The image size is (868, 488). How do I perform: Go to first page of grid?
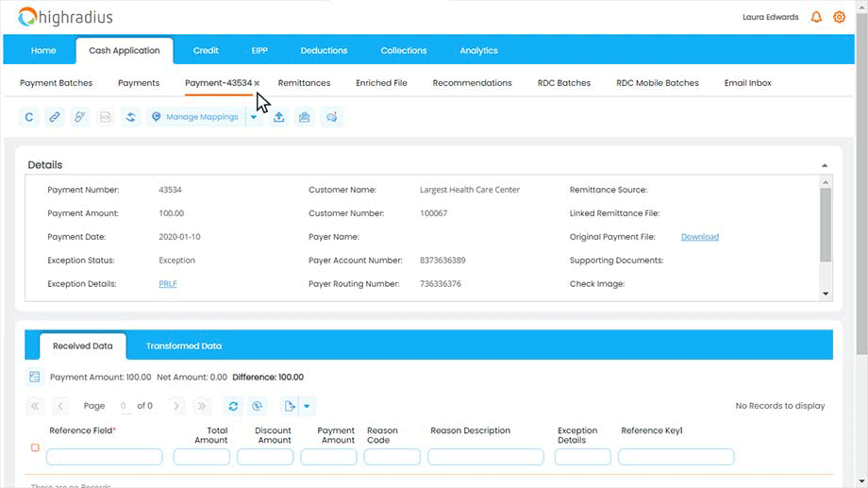35,406
